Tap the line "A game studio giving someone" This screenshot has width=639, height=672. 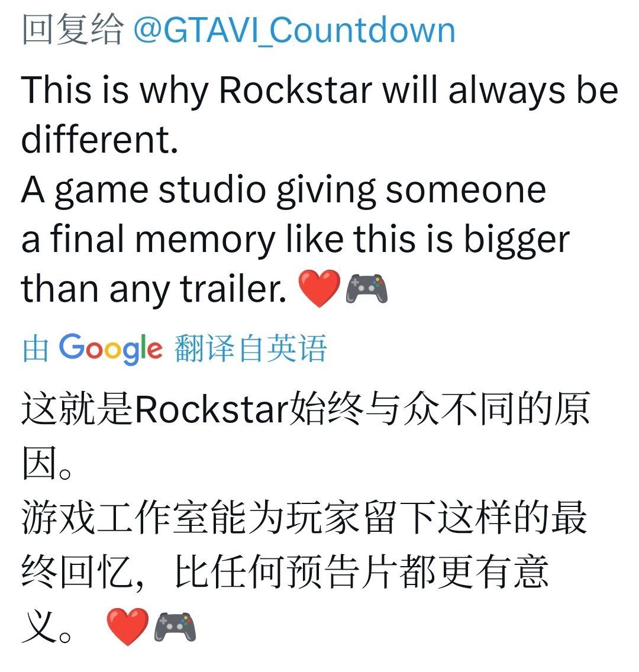(x=283, y=191)
